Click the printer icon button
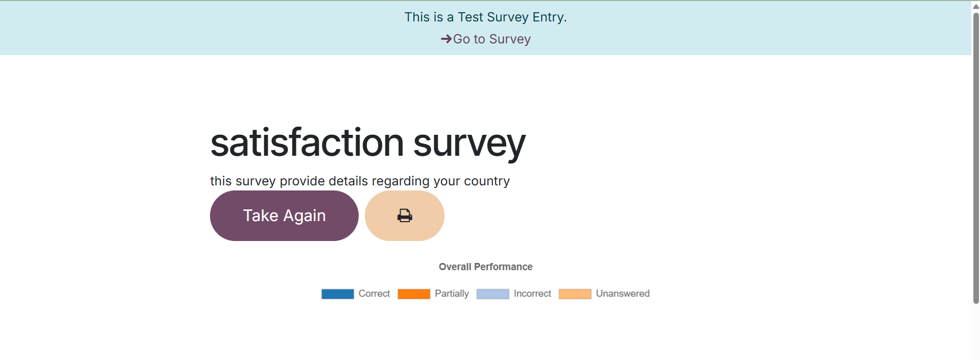 [405, 215]
